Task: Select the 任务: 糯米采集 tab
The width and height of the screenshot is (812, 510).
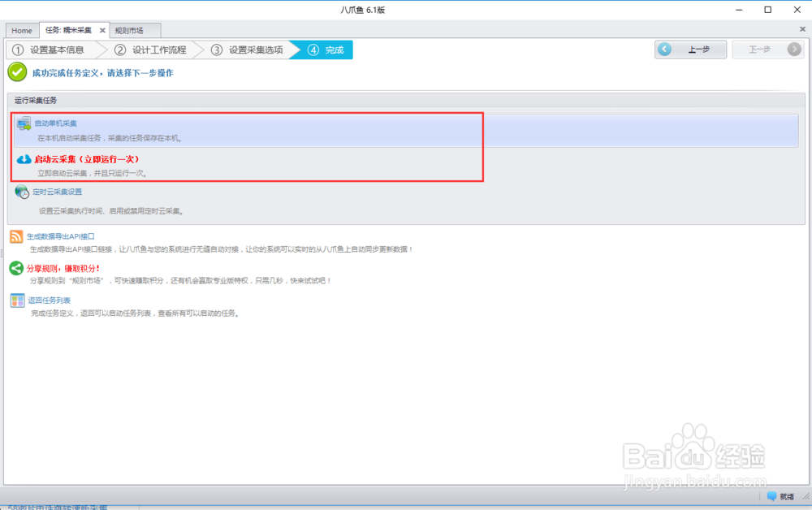Action: [x=68, y=30]
